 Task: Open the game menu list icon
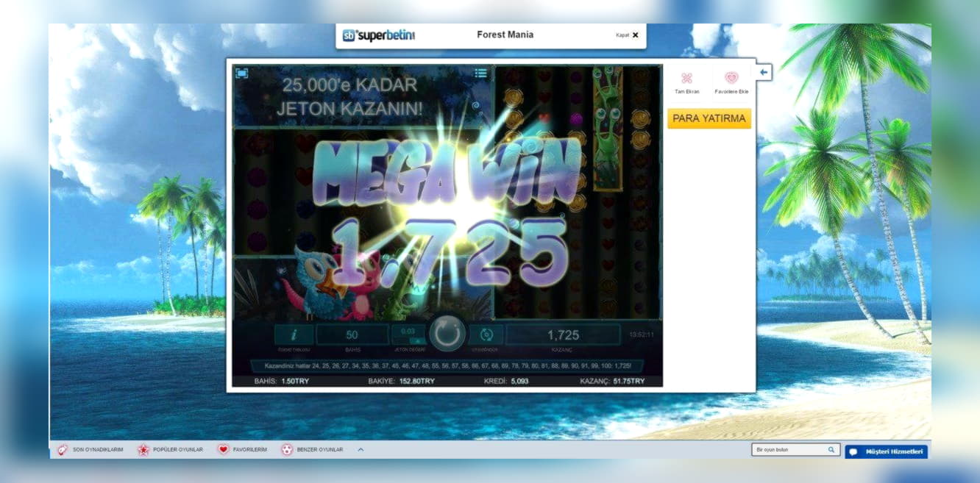click(x=480, y=73)
